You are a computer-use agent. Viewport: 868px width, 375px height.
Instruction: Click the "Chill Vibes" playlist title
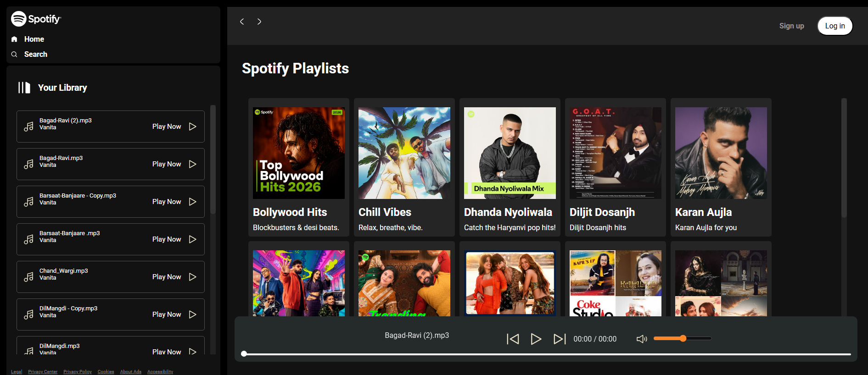pyautogui.click(x=385, y=212)
